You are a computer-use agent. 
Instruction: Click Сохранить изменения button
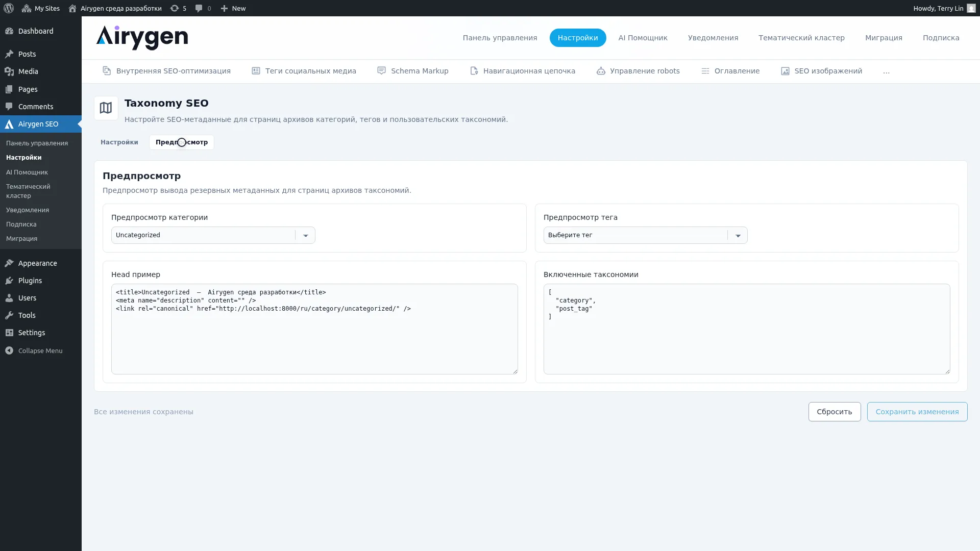917,412
